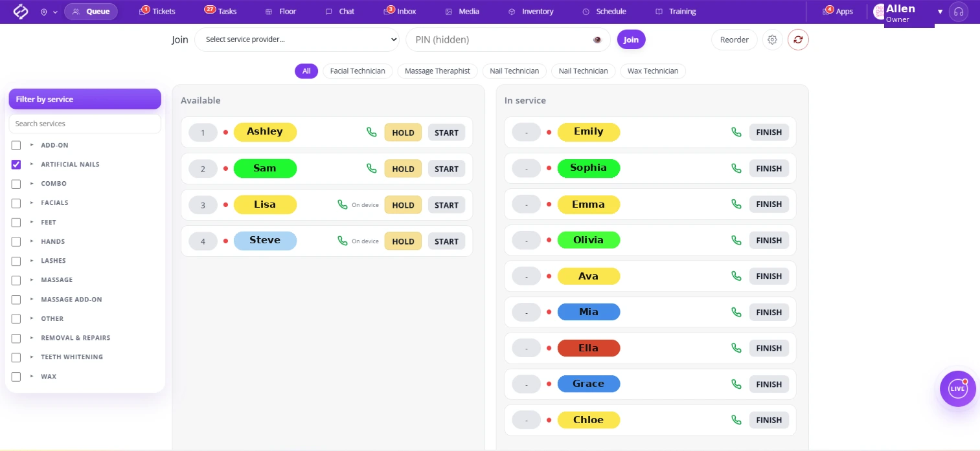Click the phone icon for Grace
Screen dimensions: 980x451
736,384
